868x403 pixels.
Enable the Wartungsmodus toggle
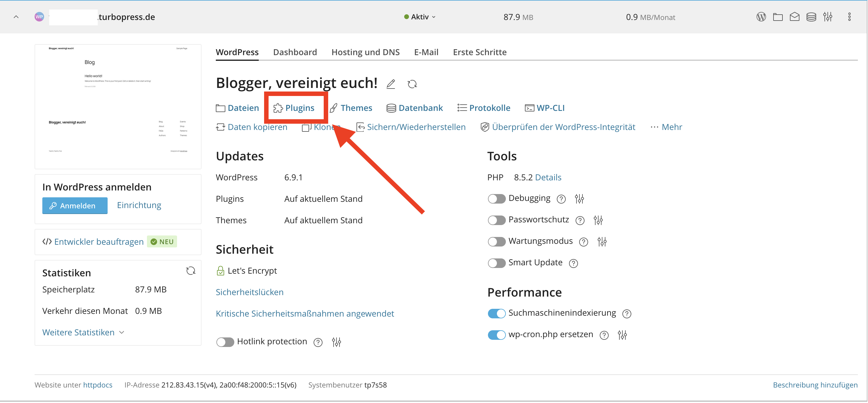pos(496,242)
